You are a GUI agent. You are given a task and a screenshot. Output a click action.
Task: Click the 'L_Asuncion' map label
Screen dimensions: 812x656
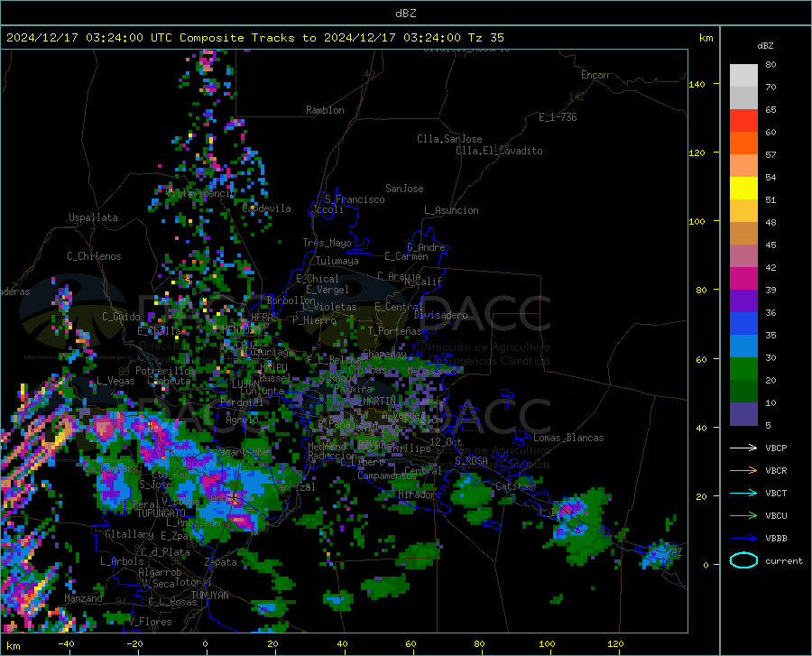pyautogui.click(x=451, y=210)
